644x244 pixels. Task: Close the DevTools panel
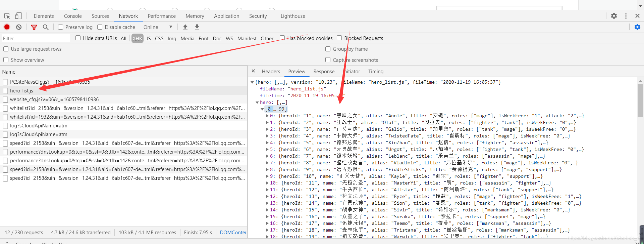click(637, 16)
